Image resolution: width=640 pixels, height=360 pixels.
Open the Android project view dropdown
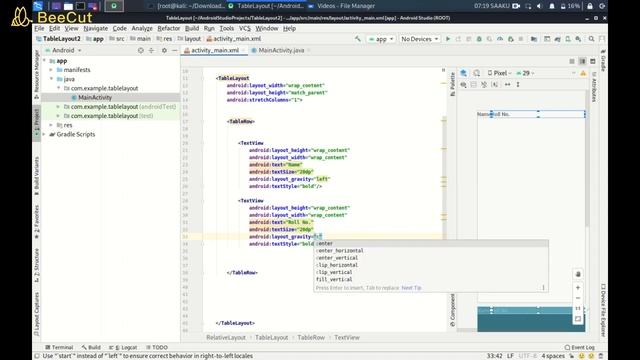pos(63,50)
